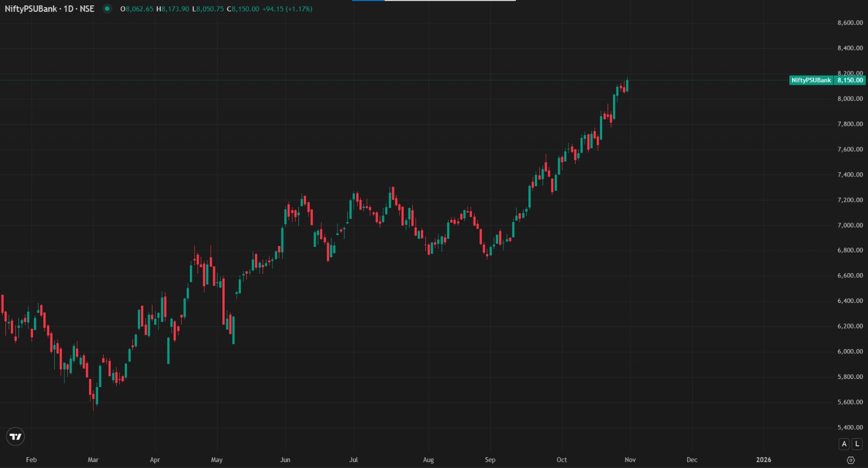
Task: Click the 2026 label on time axis
Action: pyautogui.click(x=763, y=460)
